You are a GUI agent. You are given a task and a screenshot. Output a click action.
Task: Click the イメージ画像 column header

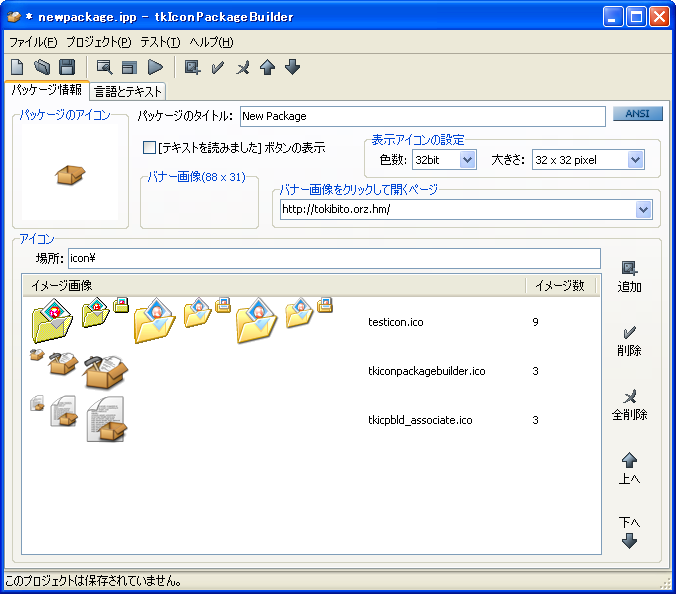point(274,285)
